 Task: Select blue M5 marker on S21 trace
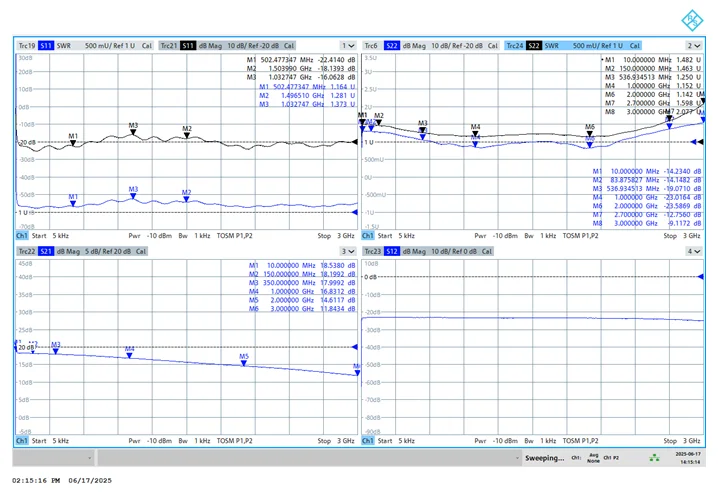pyautogui.click(x=244, y=363)
